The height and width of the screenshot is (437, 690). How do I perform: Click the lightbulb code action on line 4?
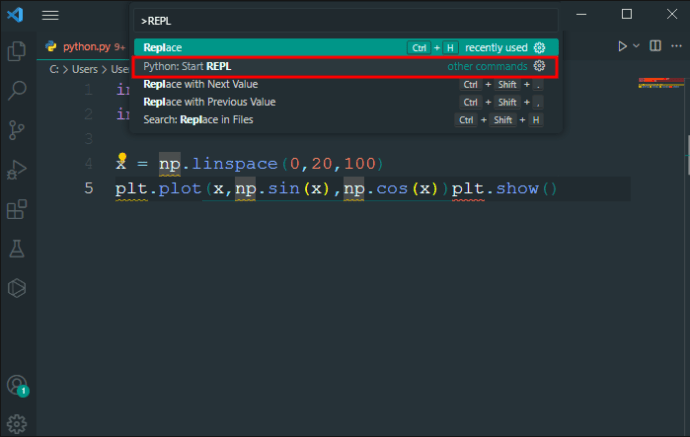pos(122,157)
